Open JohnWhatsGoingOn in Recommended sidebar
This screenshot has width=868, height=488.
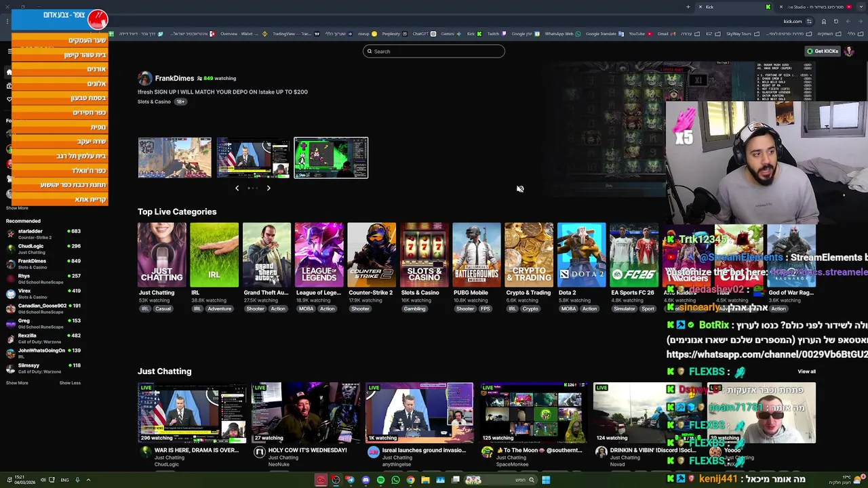43,353
